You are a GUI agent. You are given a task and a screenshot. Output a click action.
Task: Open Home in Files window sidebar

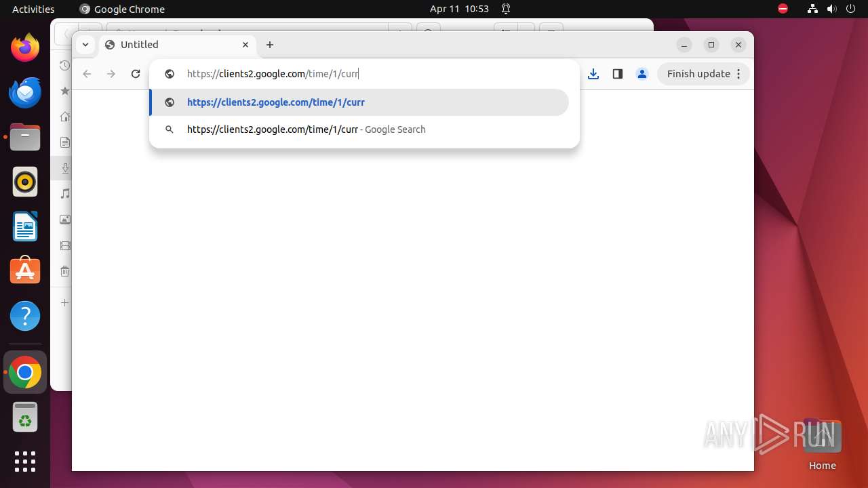(x=65, y=117)
